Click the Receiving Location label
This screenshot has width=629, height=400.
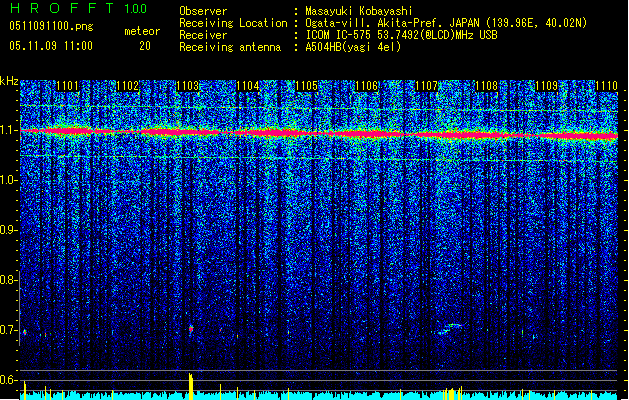pyautogui.click(x=233, y=23)
